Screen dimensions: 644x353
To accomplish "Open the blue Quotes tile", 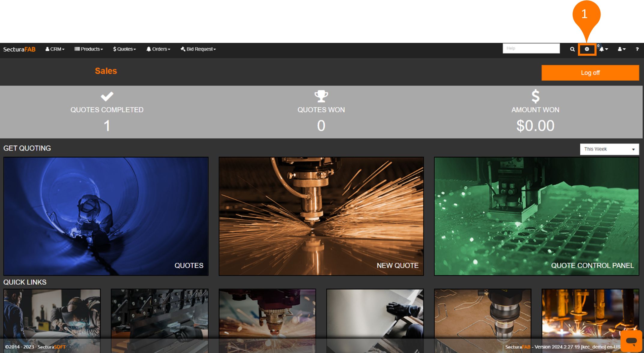I will pyautogui.click(x=106, y=216).
